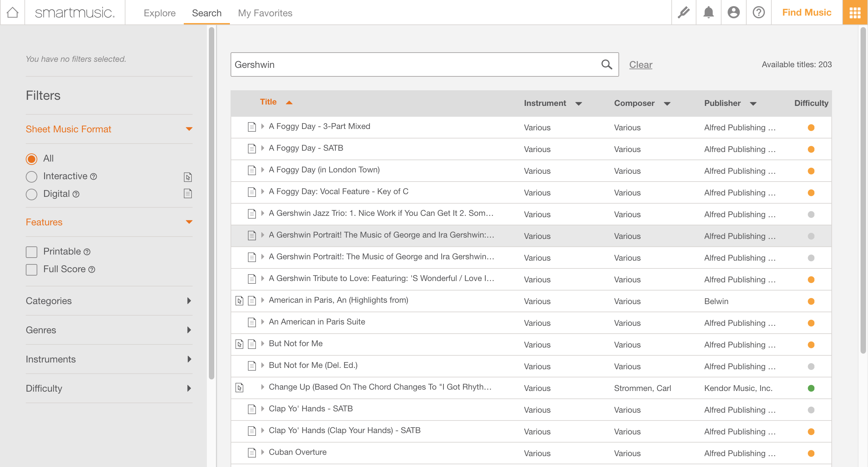Expand A Foggy Day: Vocal Feature row
Screen dimensions: 868x467
coord(263,191)
